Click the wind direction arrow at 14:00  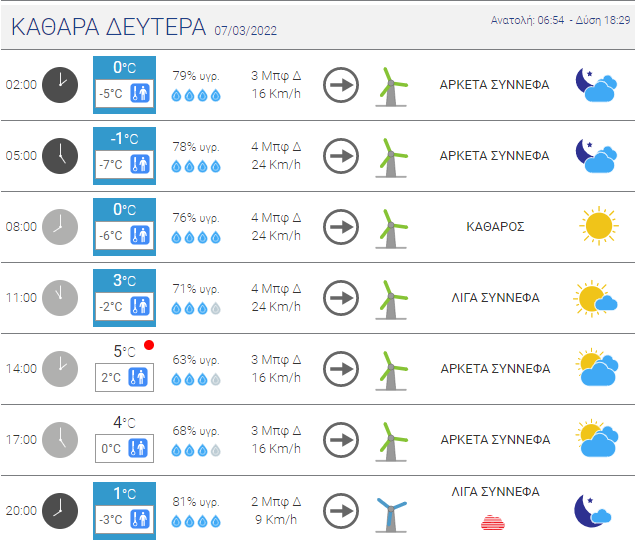pyautogui.click(x=341, y=369)
